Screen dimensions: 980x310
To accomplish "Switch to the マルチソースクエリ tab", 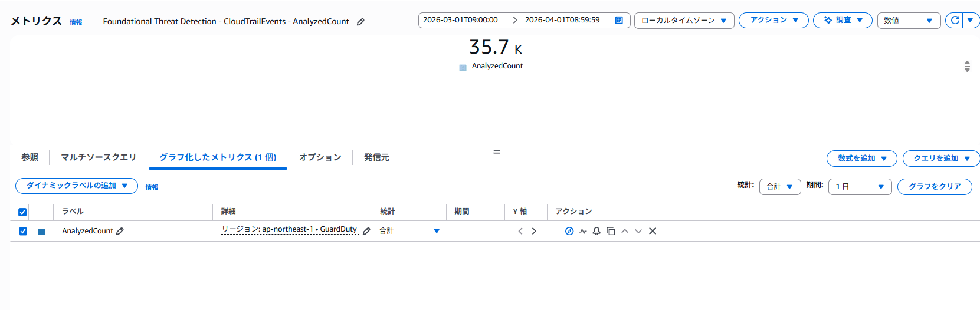I will pyautogui.click(x=99, y=157).
